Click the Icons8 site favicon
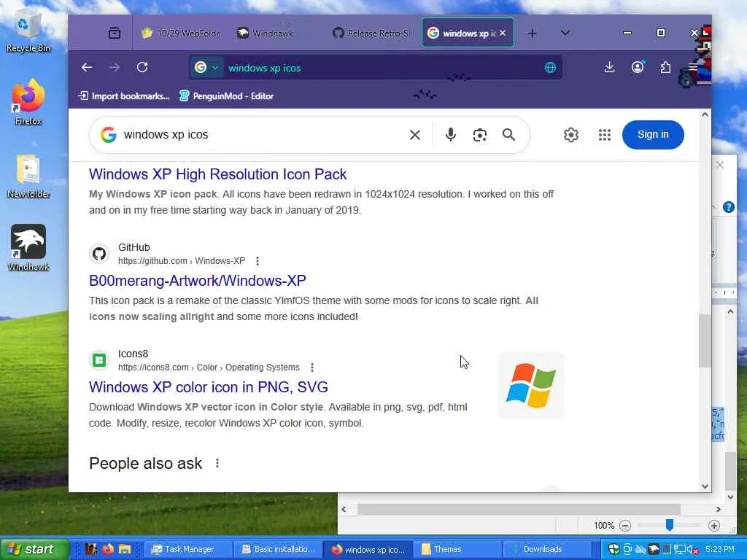747x560 pixels. [x=99, y=360]
